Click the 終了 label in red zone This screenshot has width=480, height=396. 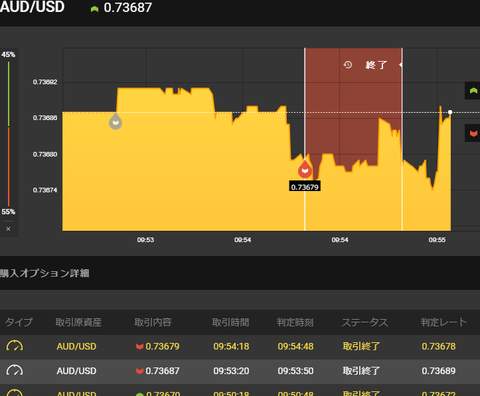click(376, 65)
